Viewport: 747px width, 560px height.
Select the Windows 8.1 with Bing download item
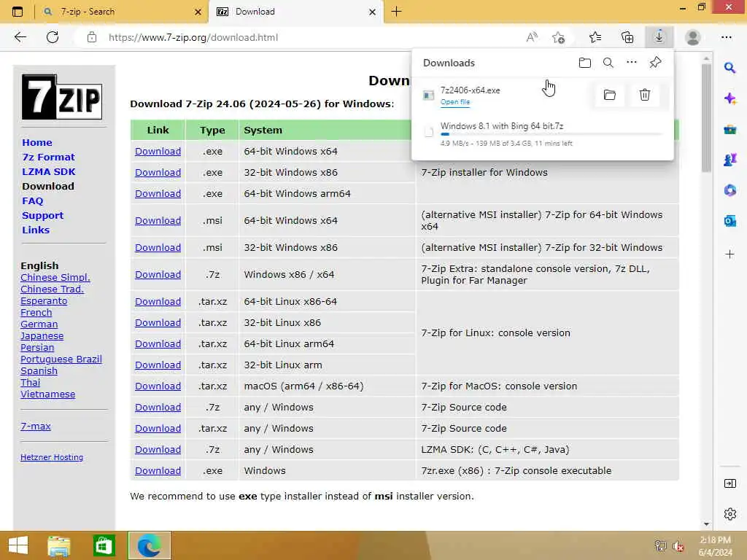click(x=542, y=134)
